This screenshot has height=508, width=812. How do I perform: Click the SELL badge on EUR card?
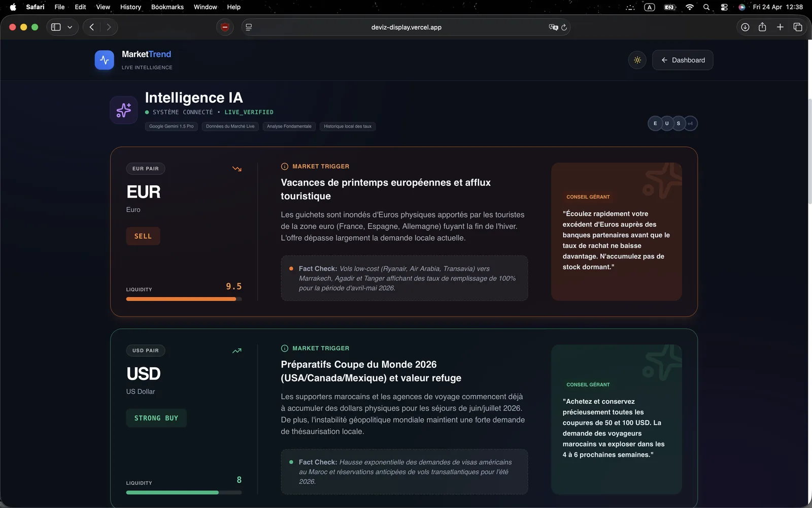(x=143, y=236)
